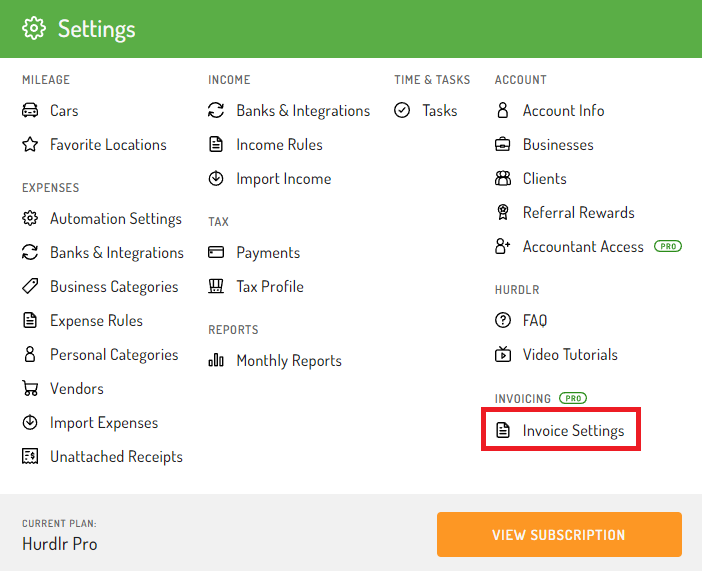Go to Account Info
This screenshot has width=702, height=571.
[550, 111]
